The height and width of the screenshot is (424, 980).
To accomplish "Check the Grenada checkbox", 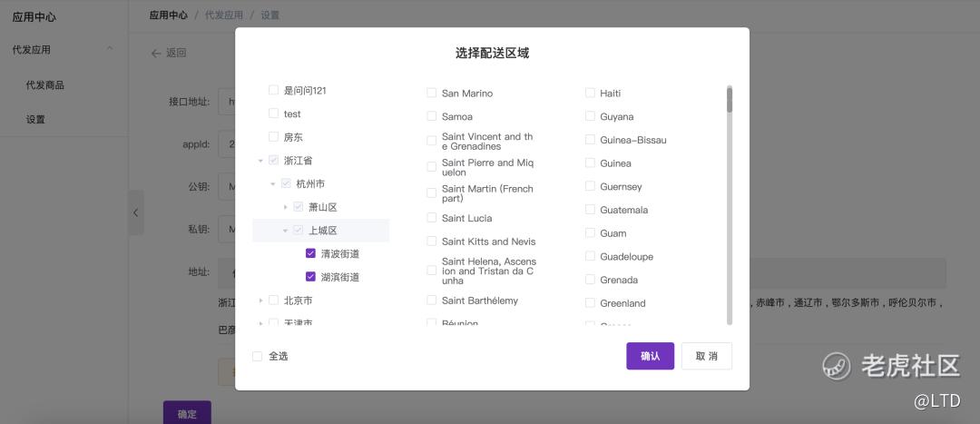I will [x=590, y=280].
